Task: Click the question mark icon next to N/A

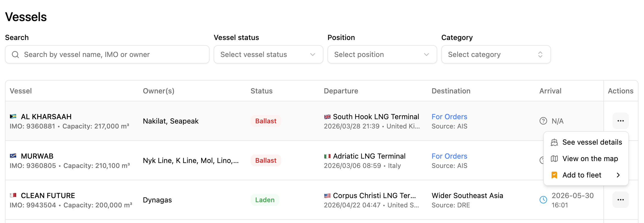Action: tap(543, 121)
